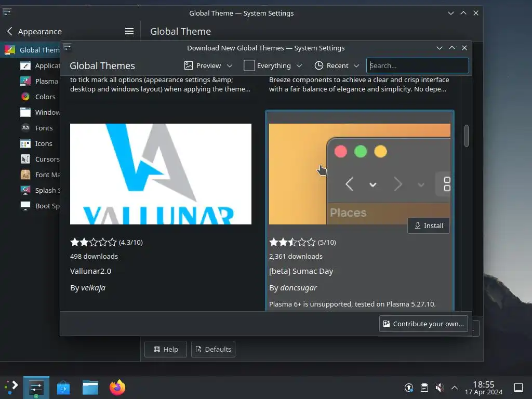Go back from Appearance with the back arrow
This screenshot has width=532, height=399.
coord(9,32)
